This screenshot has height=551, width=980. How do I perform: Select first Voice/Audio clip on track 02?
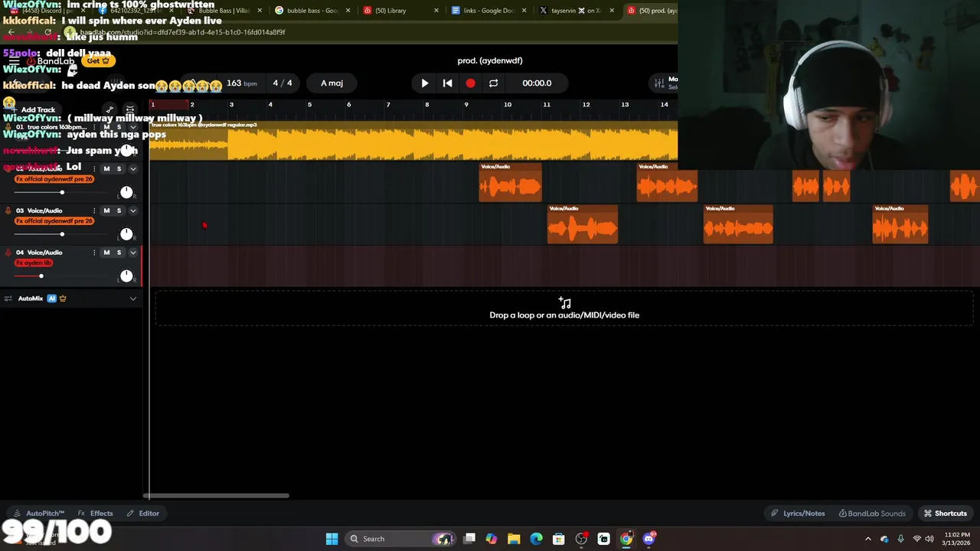[x=510, y=183]
